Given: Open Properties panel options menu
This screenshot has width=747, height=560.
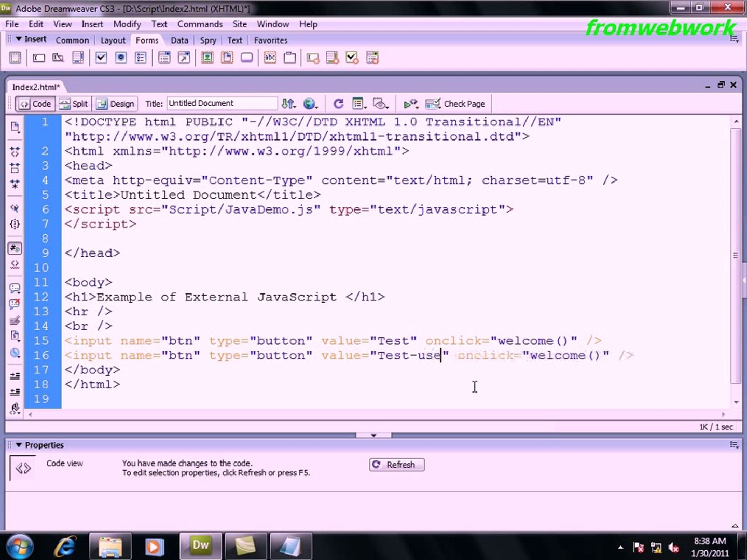Looking at the screenshot, I should pyautogui.click(x=734, y=445).
